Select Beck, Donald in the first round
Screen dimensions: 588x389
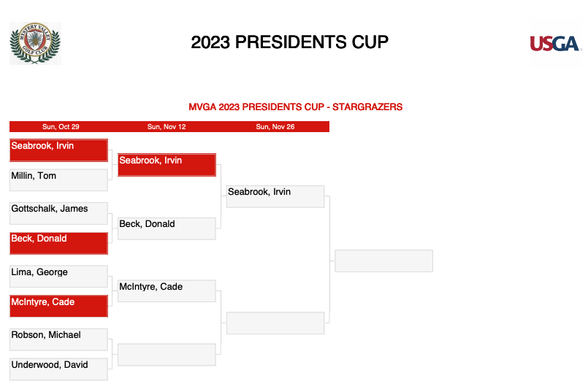(x=59, y=243)
